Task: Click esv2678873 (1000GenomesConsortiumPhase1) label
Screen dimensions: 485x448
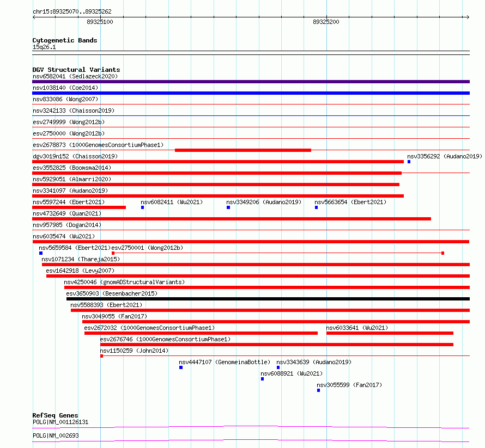Action: (98, 145)
